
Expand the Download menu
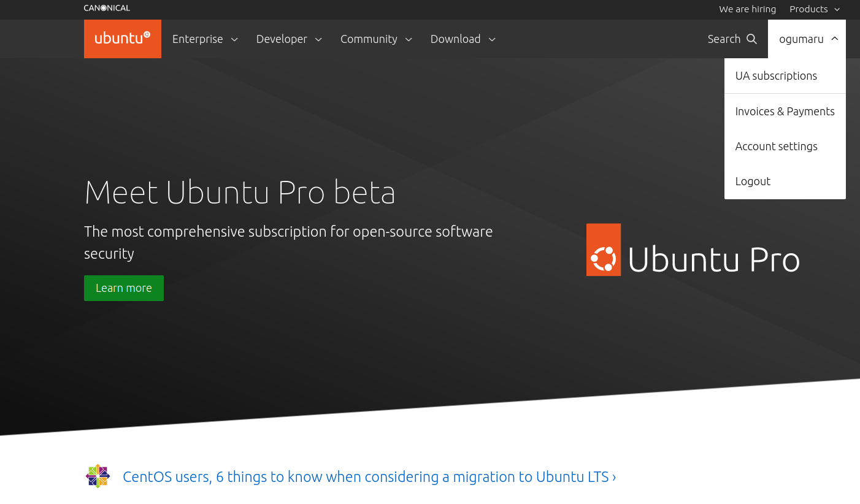[x=463, y=39]
